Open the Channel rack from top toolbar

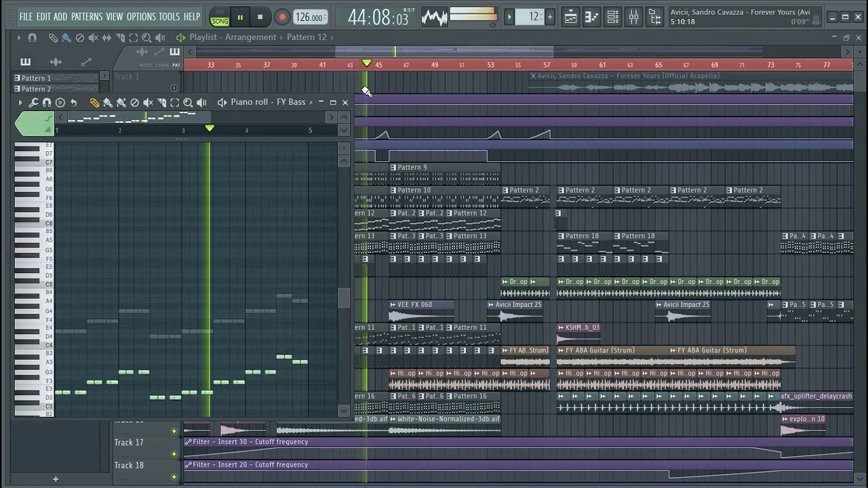pyautogui.click(x=612, y=17)
